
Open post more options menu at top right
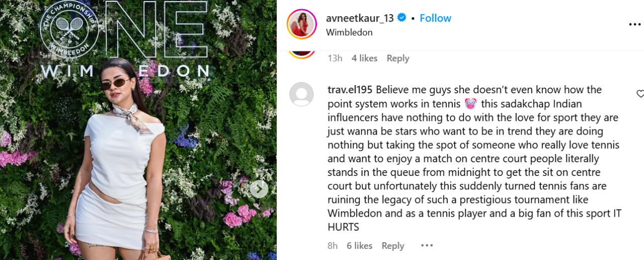coord(635,24)
